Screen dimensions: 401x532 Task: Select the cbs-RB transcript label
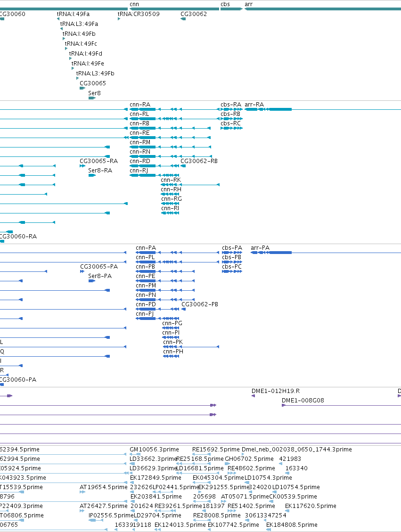click(x=230, y=114)
